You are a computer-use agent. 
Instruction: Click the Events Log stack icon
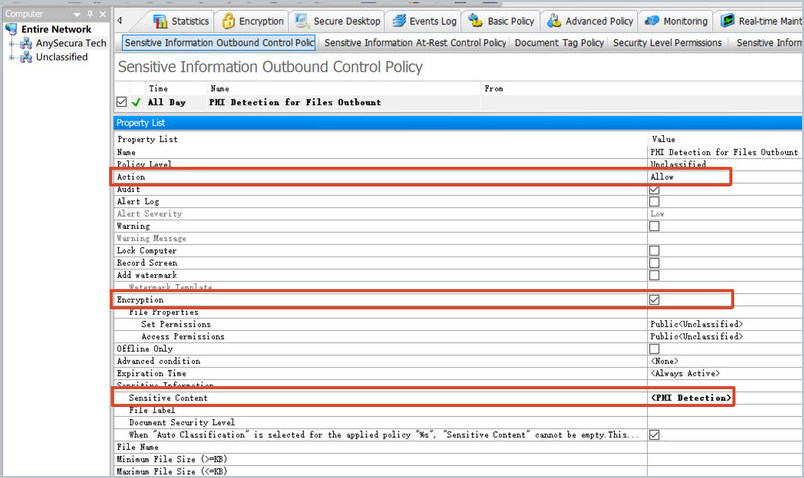(399, 21)
